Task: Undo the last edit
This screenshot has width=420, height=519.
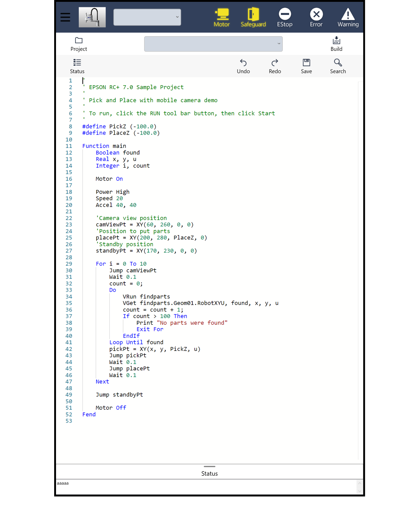Action: [243, 66]
